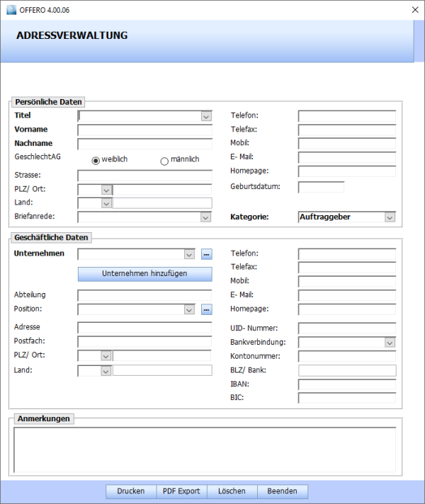The width and height of the screenshot is (425, 504).
Task: Click the Beenden button
Action: pos(283,491)
